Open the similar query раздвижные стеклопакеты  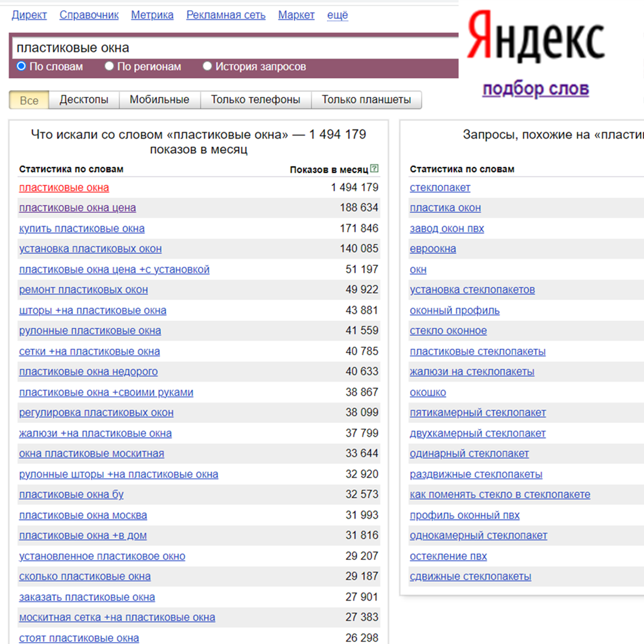coord(476,475)
